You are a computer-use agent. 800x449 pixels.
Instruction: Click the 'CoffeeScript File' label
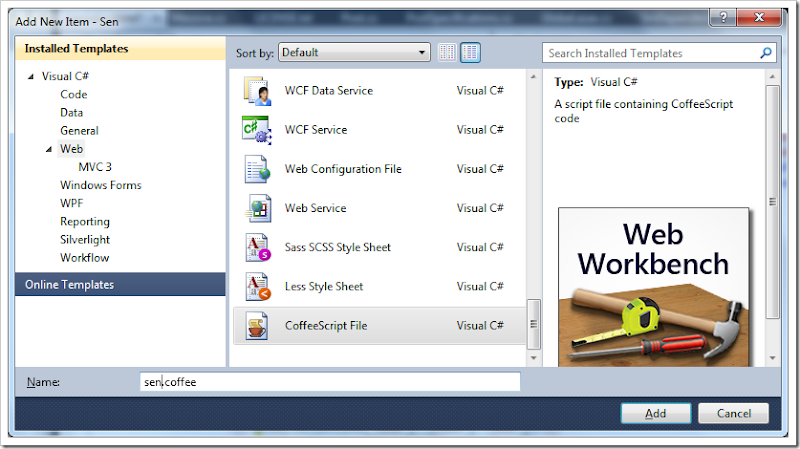click(x=326, y=326)
